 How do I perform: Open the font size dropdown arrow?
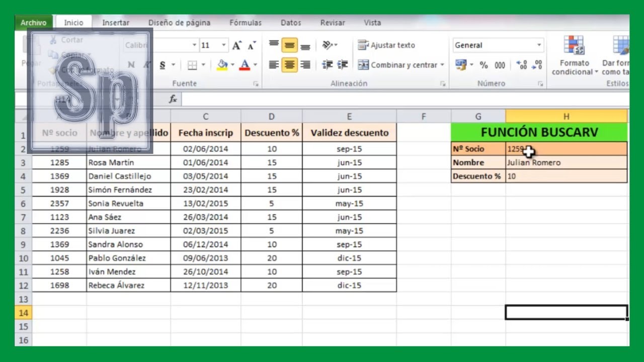coord(224,45)
